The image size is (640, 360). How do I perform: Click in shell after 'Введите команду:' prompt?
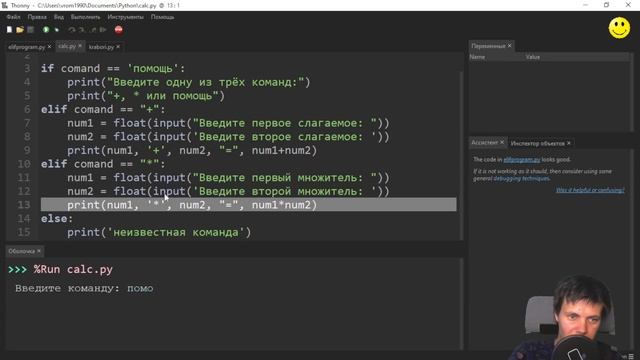pos(140,289)
